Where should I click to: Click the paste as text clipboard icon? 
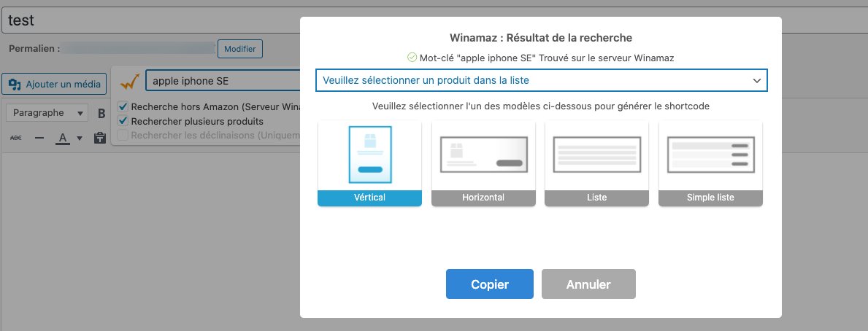(99, 138)
